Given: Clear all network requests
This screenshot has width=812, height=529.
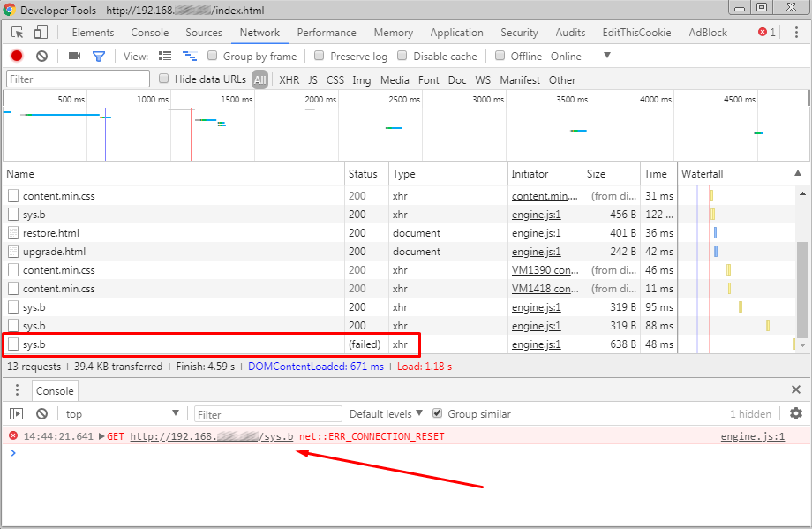Looking at the screenshot, I should [41, 56].
